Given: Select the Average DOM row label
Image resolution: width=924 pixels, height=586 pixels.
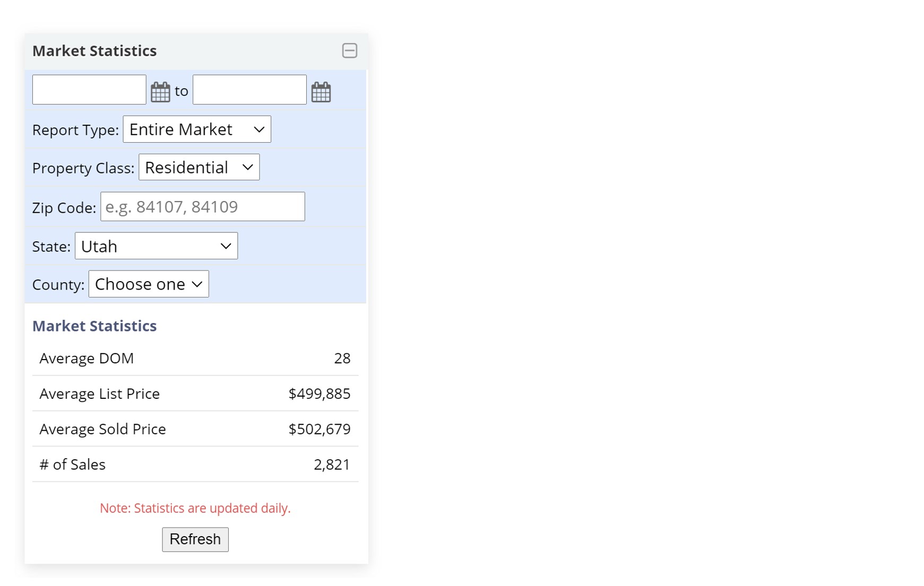Looking at the screenshot, I should 87,358.
